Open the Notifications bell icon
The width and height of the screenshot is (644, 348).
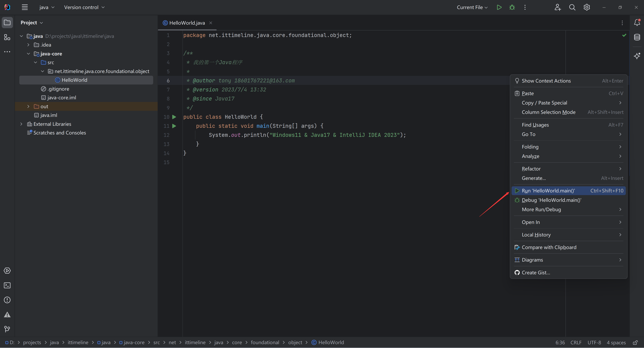coord(637,22)
